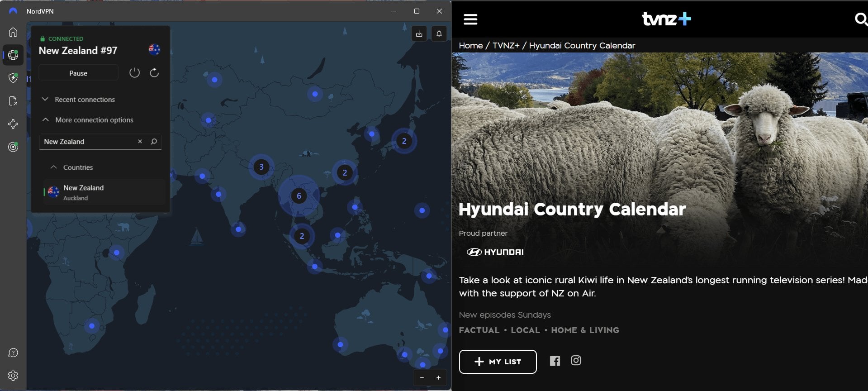The image size is (868, 391).
Task: Click the New Zealand flag by server name
Action: [x=154, y=49]
